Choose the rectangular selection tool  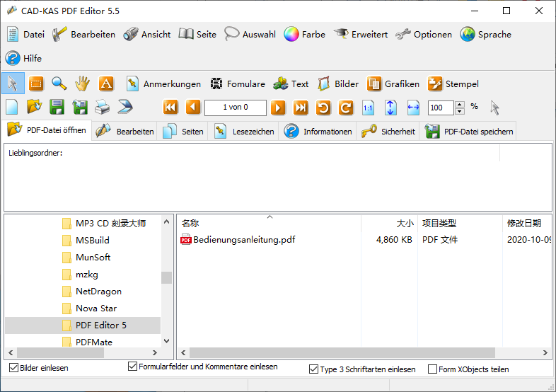point(36,83)
